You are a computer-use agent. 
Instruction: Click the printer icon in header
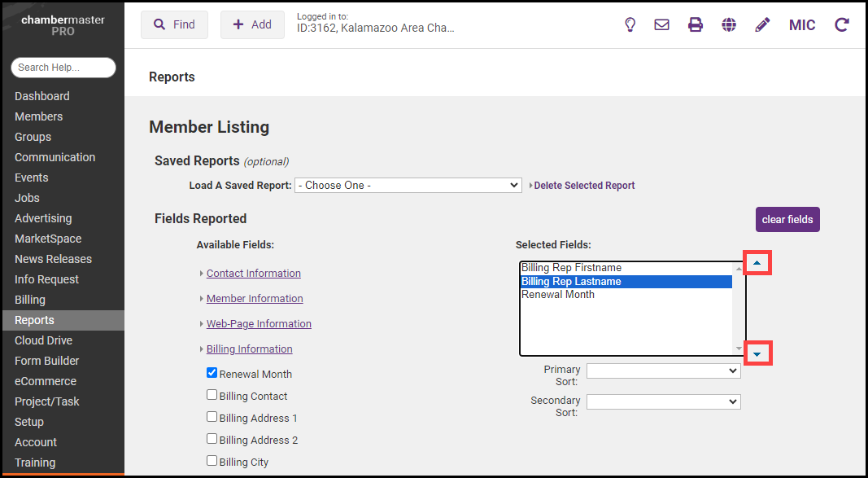[695, 24]
